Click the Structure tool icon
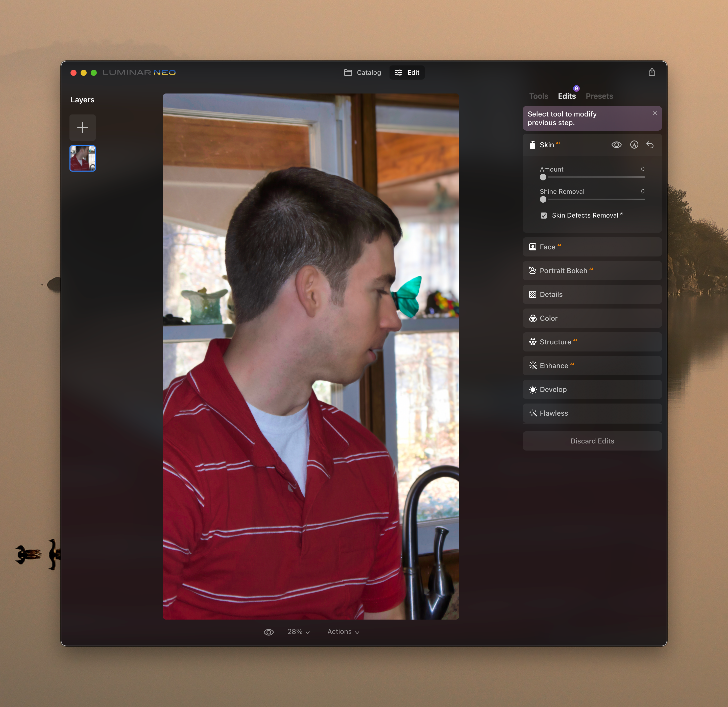 (532, 342)
